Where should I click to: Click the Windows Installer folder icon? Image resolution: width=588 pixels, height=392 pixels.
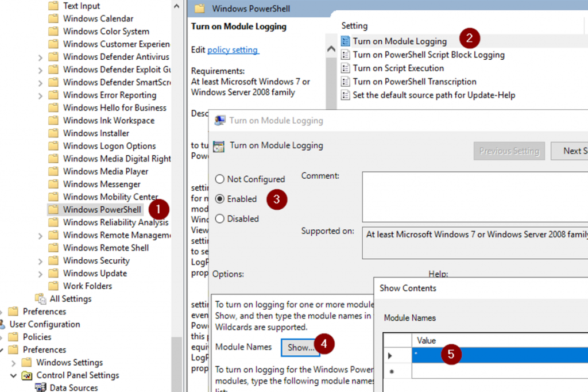click(53, 133)
